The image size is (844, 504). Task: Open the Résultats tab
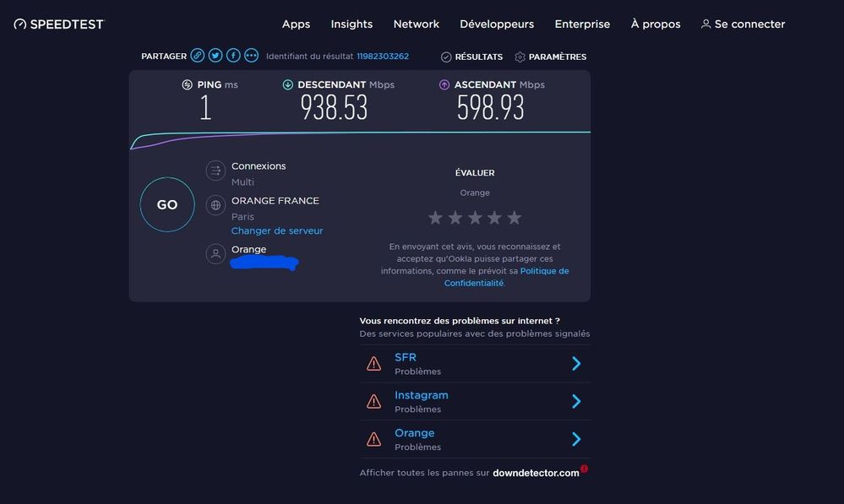pos(471,57)
